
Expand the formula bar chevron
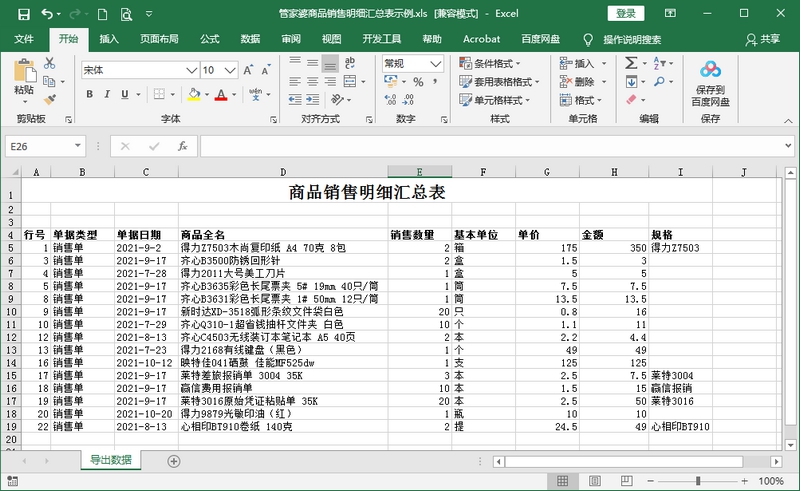(788, 146)
